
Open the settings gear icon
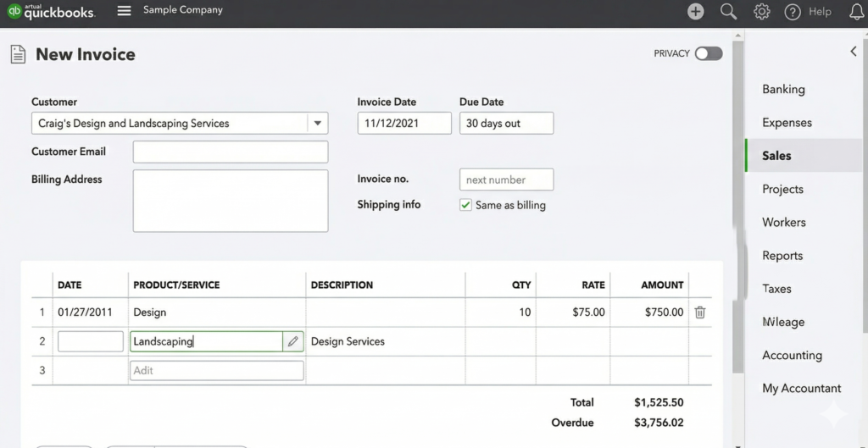point(761,12)
